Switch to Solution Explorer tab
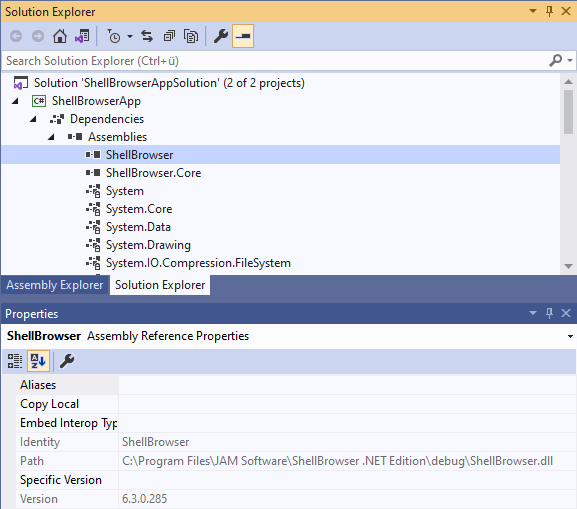The width and height of the screenshot is (577, 509). (160, 285)
